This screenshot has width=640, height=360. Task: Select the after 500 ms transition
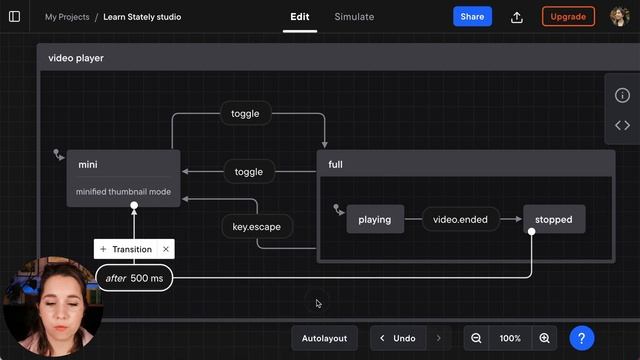point(134,278)
